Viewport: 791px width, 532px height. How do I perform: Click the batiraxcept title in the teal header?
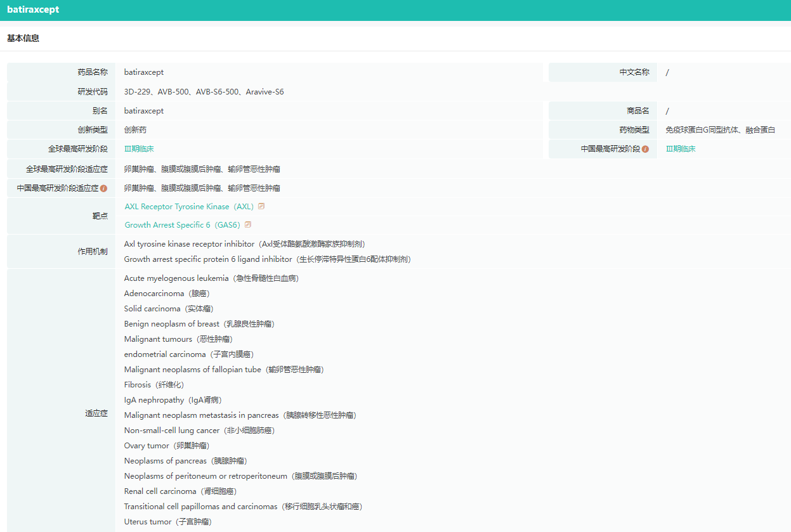tap(33, 10)
